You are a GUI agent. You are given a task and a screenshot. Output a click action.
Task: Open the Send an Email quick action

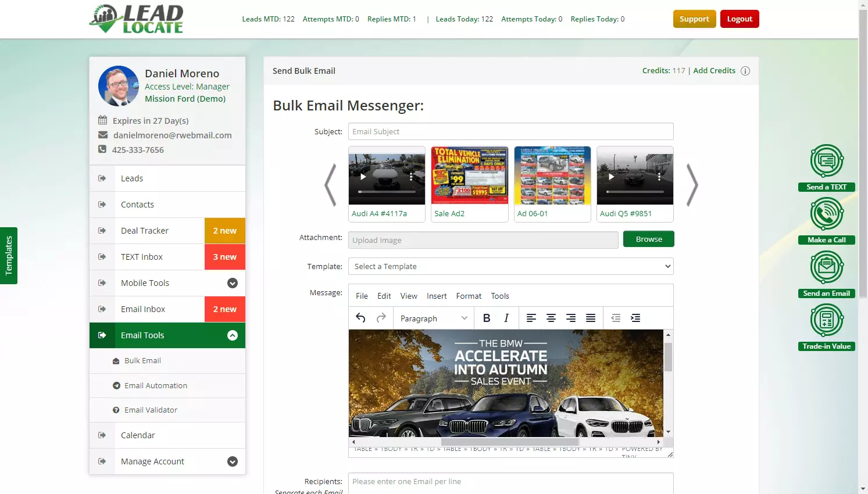pos(827,267)
